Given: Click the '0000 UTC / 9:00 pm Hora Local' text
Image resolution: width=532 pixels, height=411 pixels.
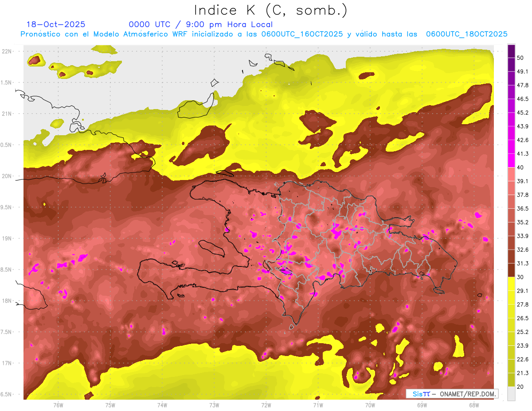Looking at the screenshot, I should [x=200, y=24].
